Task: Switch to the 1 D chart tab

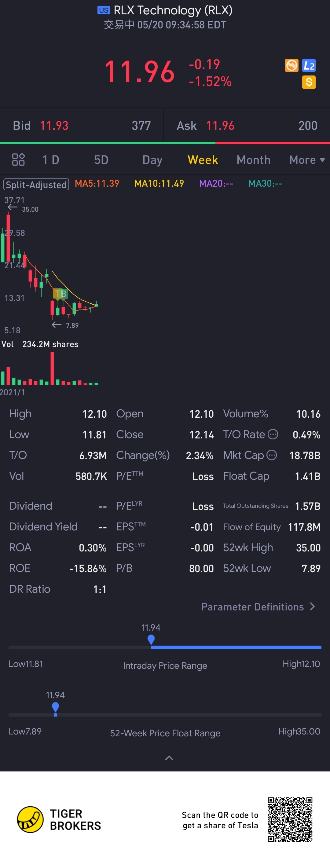Action: (x=50, y=160)
